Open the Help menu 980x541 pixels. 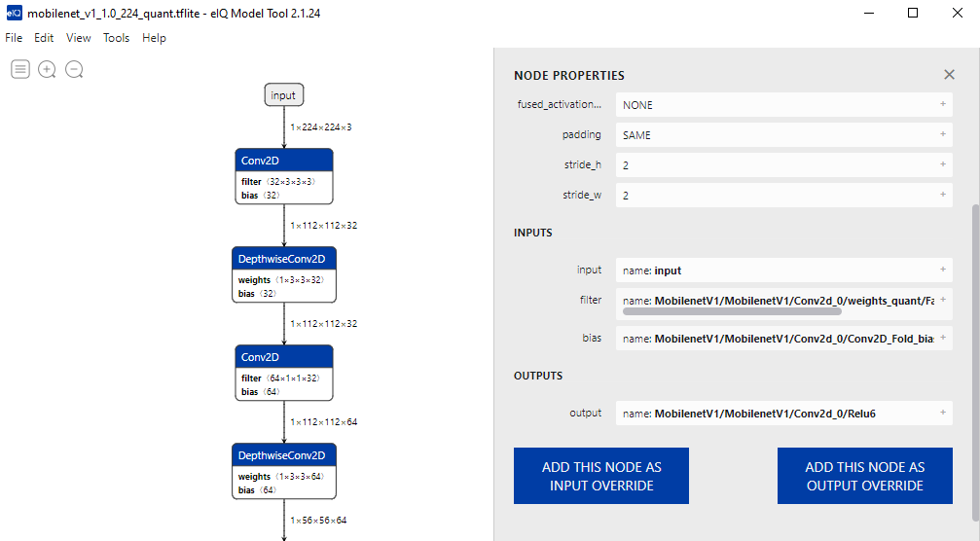click(x=154, y=38)
